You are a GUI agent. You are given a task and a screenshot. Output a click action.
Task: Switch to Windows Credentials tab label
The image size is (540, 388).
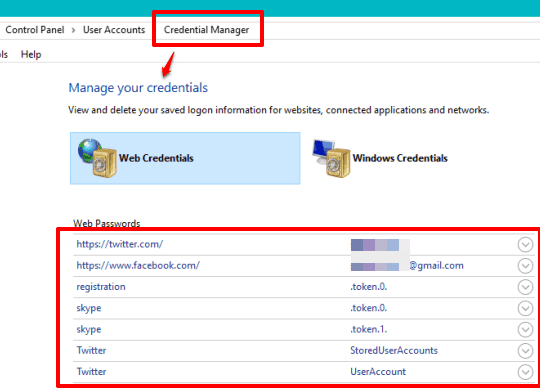400,158
